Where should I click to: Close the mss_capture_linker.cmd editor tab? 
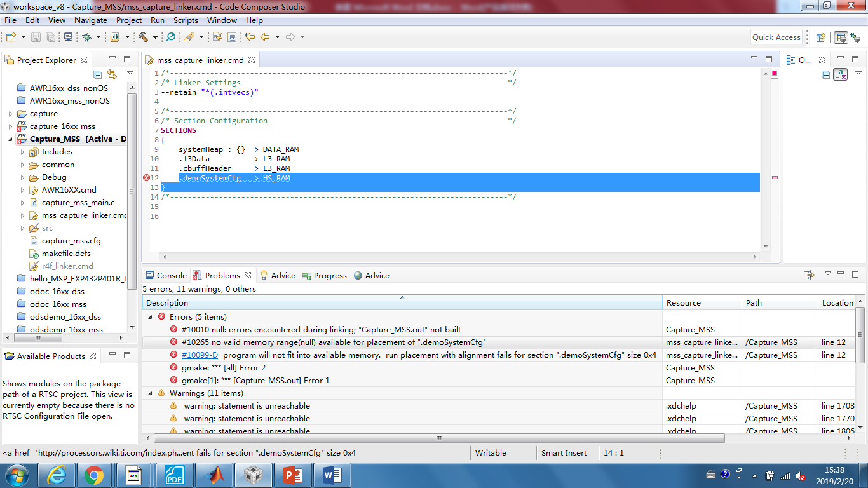click(x=252, y=60)
